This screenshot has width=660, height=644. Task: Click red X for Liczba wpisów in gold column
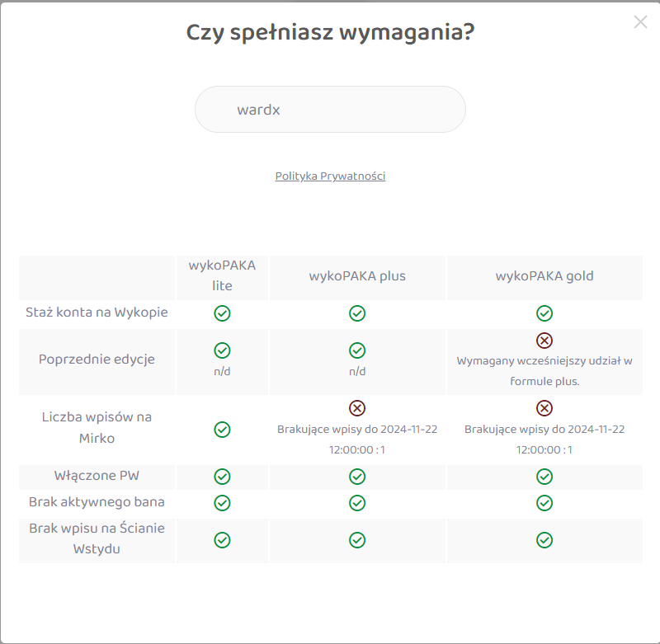point(544,408)
